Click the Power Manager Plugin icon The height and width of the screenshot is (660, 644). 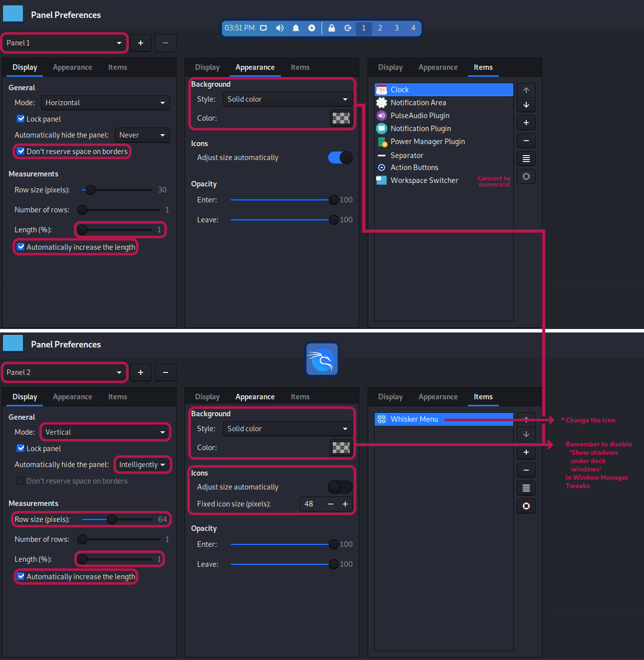coord(382,142)
